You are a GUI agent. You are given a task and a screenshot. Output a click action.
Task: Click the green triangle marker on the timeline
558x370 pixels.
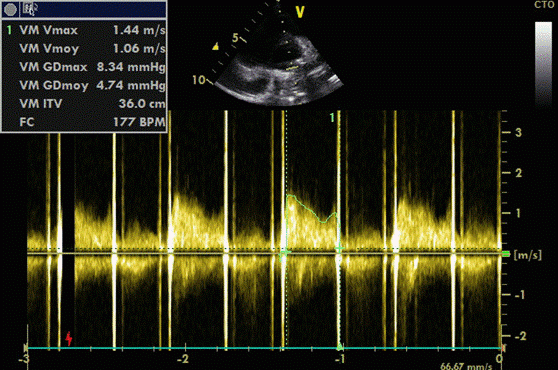coord(340,346)
